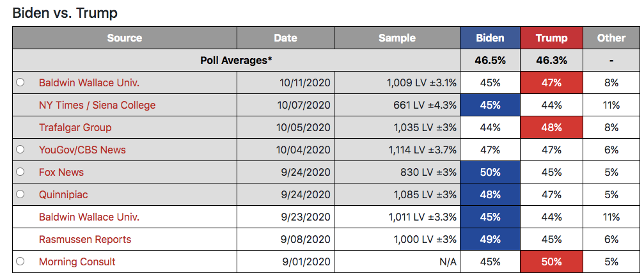Screen dimensions: 644x273
Task: Open the Baldwin Wallace Univ. 9/23/2020 link
Action: click(89, 217)
